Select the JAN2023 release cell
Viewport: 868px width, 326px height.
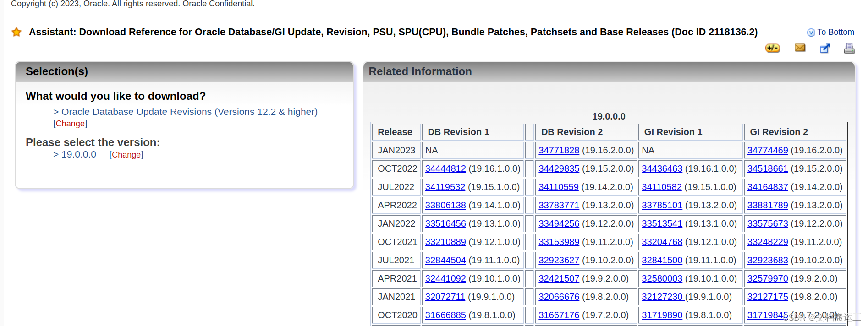(x=396, y=150)
